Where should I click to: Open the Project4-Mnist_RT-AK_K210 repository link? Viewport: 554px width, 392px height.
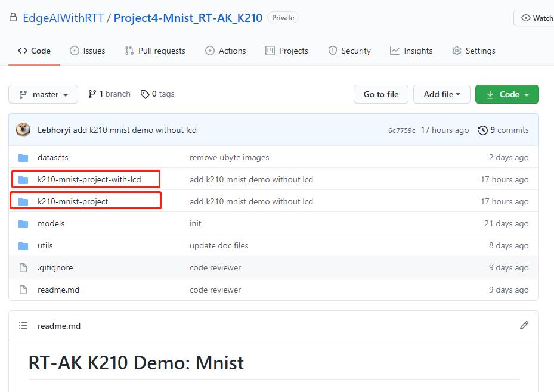(x=188, y=18)
